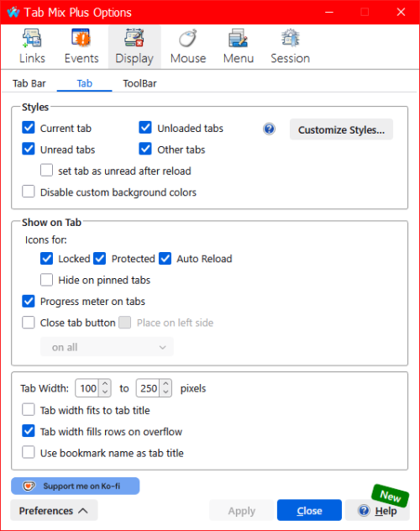Click the styles help question-mark icon
The height and width of the screenshot is (531, 420).
pos(269,129)
